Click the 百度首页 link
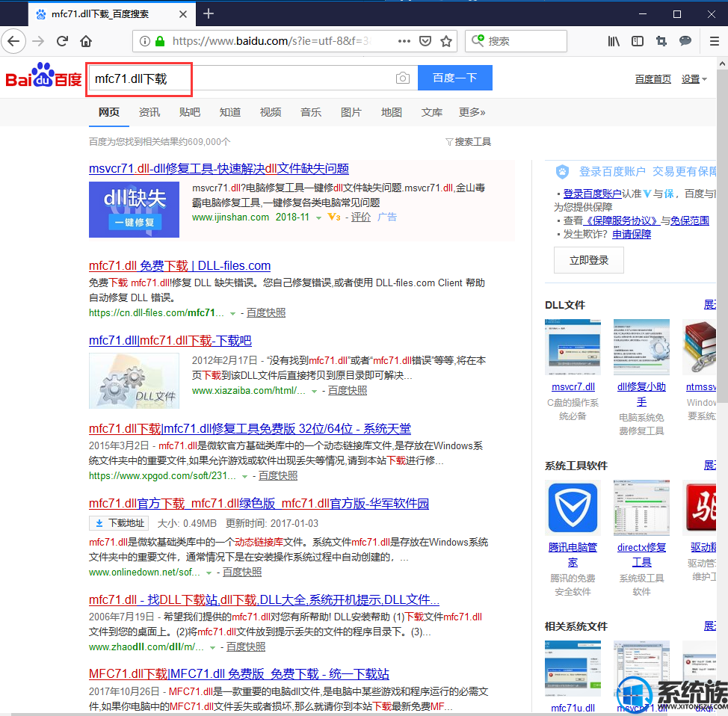728x716 pixels. pos(653,79)
